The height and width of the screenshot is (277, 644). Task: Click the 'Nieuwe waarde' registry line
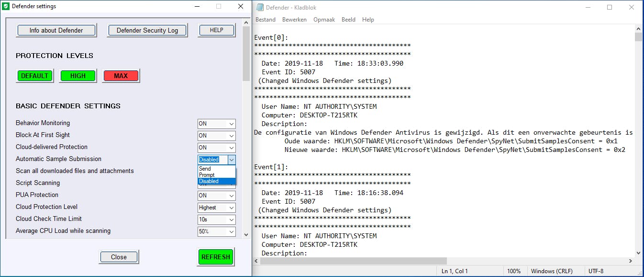click(455, 150)
